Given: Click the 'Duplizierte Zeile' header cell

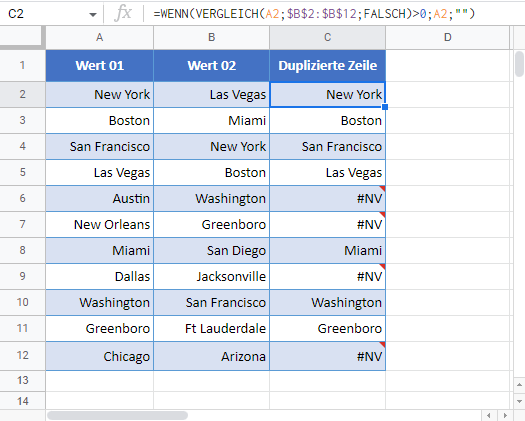Looking at the screenshot, I should pyautogui.click(x=327, y=66).
